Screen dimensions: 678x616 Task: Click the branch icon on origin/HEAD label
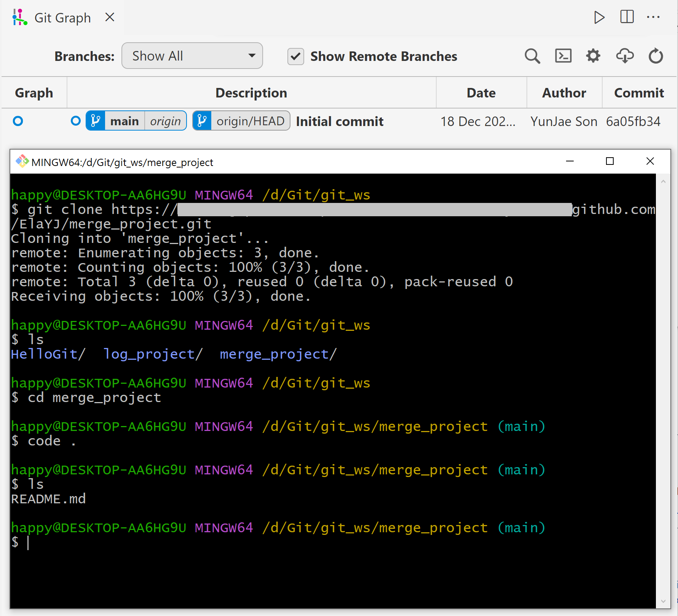[x=202, y=121]
